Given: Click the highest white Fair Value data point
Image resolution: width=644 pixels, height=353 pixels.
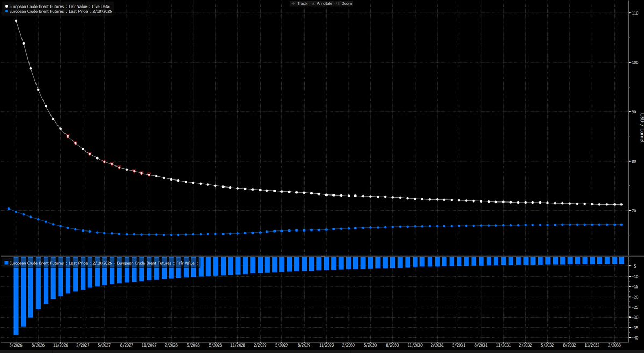Looking at the screenshot, I should tap(16, 21).
